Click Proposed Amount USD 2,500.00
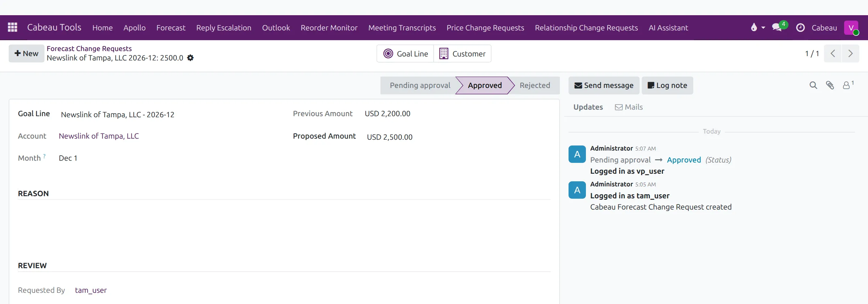 (x=390, y=137)
